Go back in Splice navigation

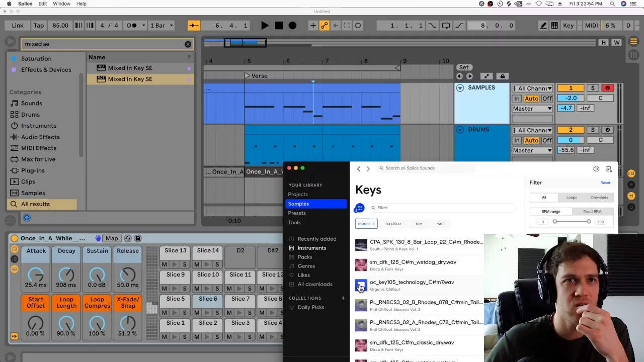pyautogui.click(x=359, y=169)
